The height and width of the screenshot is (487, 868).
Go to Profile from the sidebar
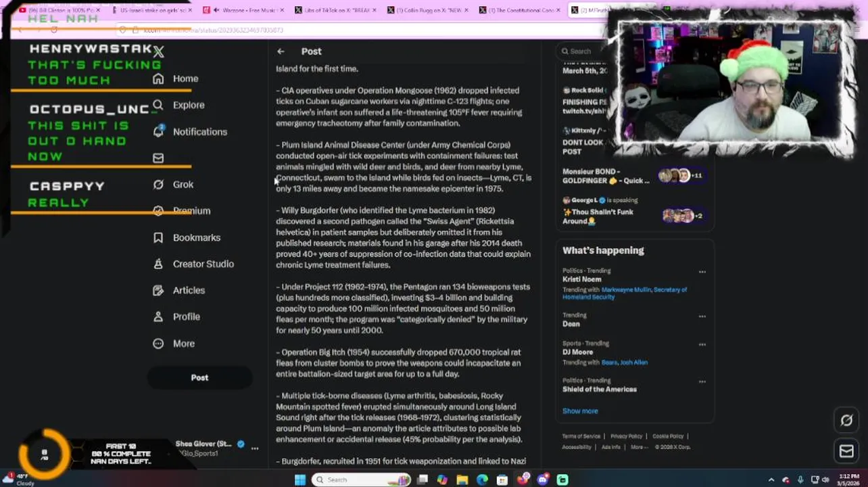(176, 317)
